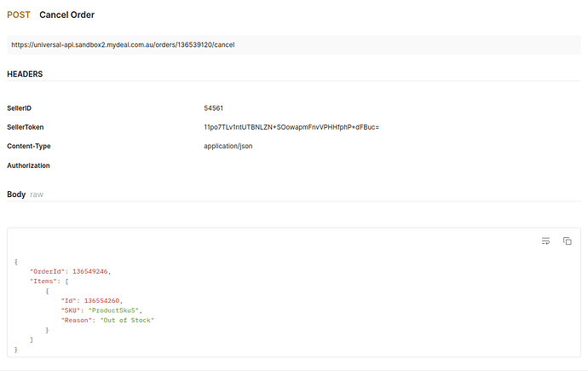Select the Authorization header name
This screenshot has width=588, height=371.
click(x=28, y=165)
